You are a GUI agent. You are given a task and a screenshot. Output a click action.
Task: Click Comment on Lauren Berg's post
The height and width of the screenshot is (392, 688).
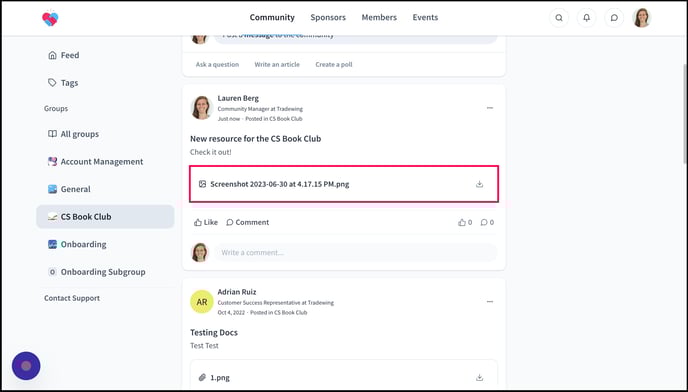tap(247, 223)
